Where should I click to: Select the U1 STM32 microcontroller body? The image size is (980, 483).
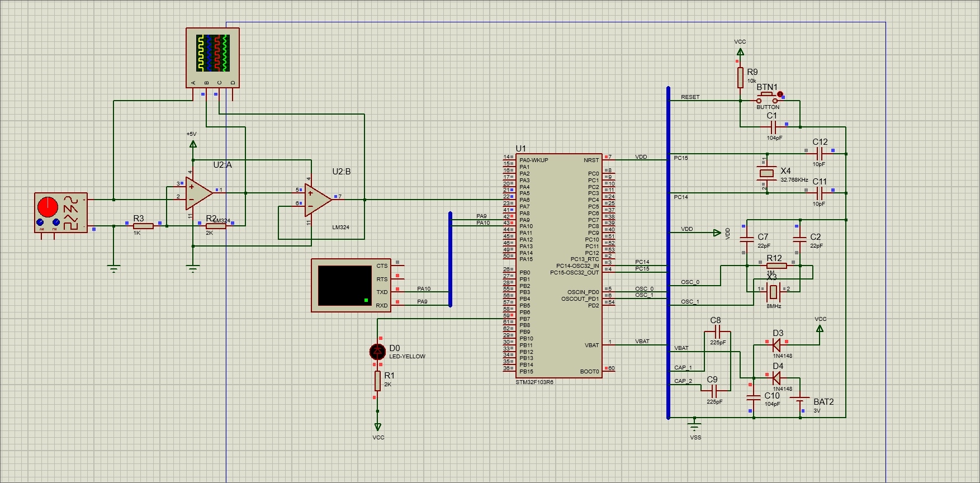[558, 266]
